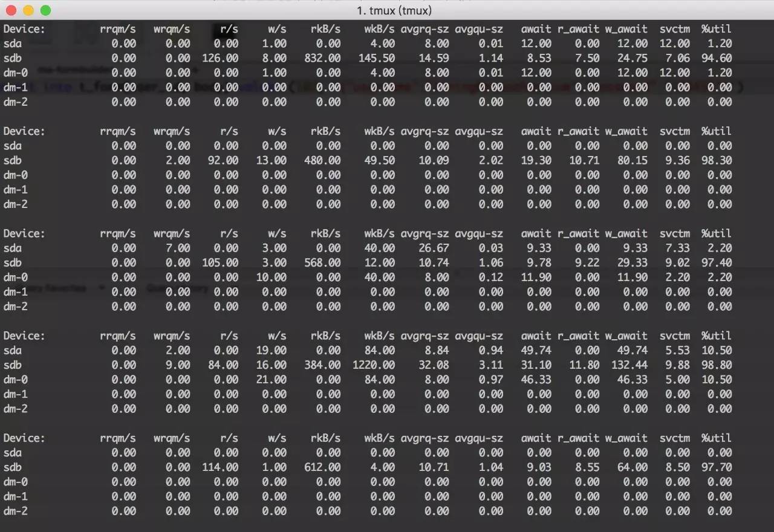
Task: Click the avgrq-sz value 10.74
Action: click(x=434, y=262)
